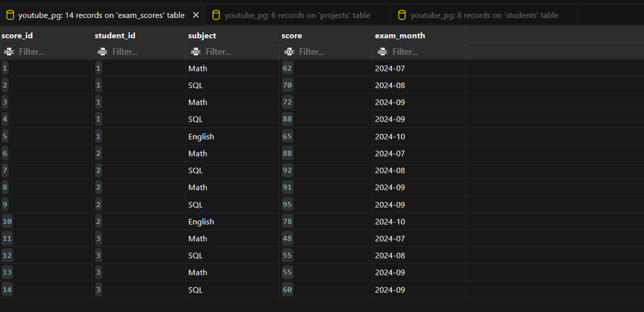644x312 pixels.
Task: Click the score_id column header
Action: (46, 35)
